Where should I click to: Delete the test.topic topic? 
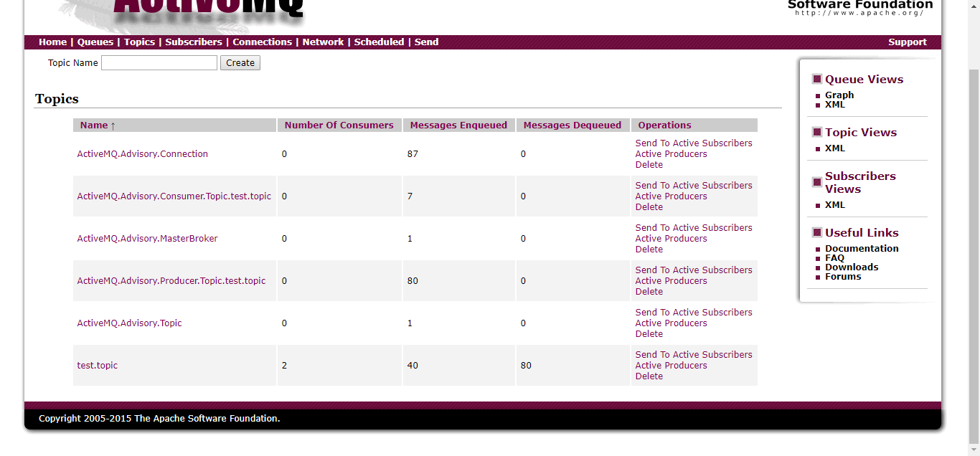[649, 376]
